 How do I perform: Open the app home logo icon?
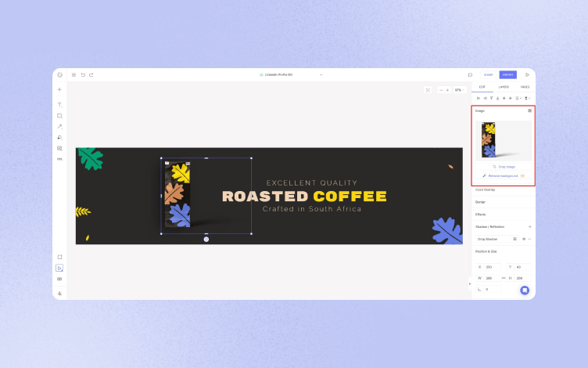click(x=59, y=74)
